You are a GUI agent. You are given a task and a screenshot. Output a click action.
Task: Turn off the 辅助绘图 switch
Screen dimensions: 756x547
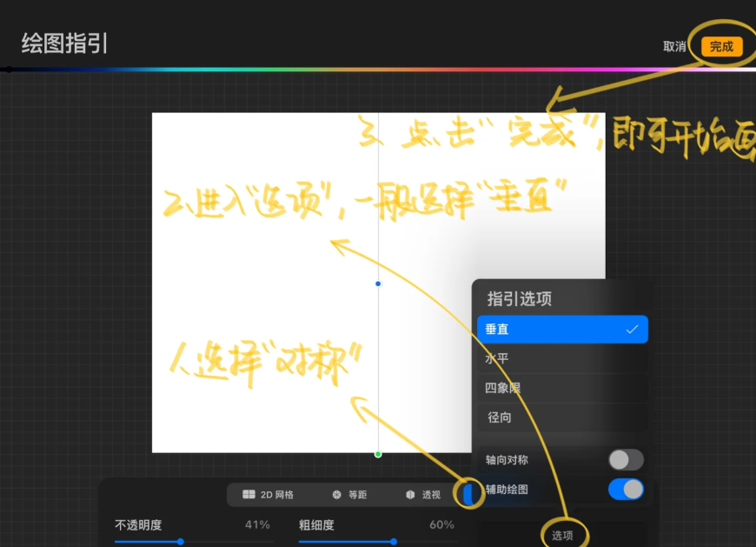626,489
